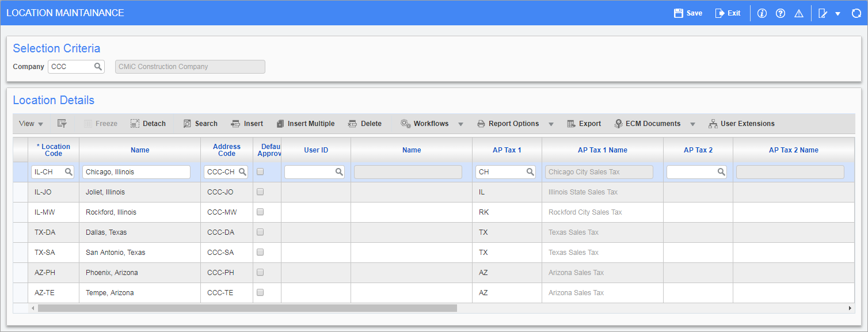Click the Save button
Viewport: 868px width, 332px height.
(688, 13)
